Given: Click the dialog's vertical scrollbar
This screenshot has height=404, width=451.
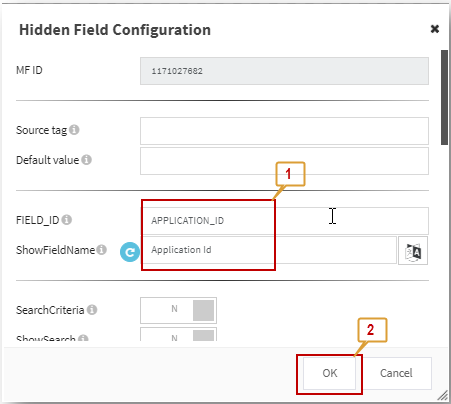Looking at the screenshot, I should coord(444,97).
